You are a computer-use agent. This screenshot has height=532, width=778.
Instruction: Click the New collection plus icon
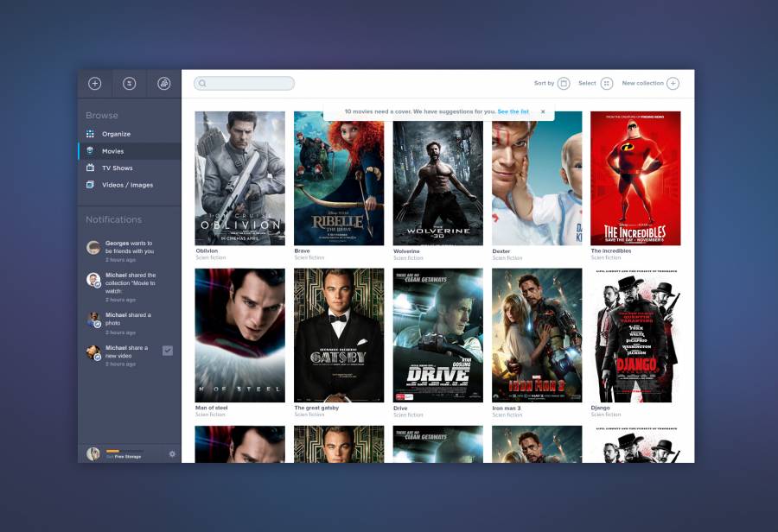(x=673, y=84)
